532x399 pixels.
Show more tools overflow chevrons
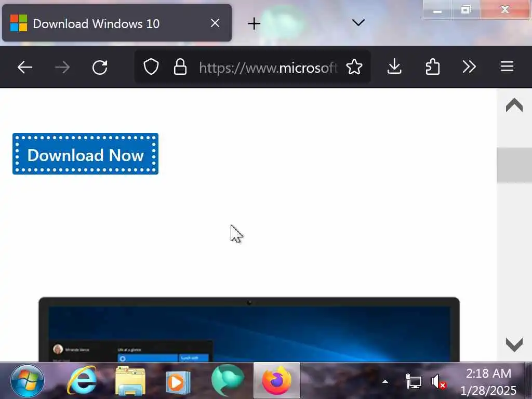pos(469,66)
